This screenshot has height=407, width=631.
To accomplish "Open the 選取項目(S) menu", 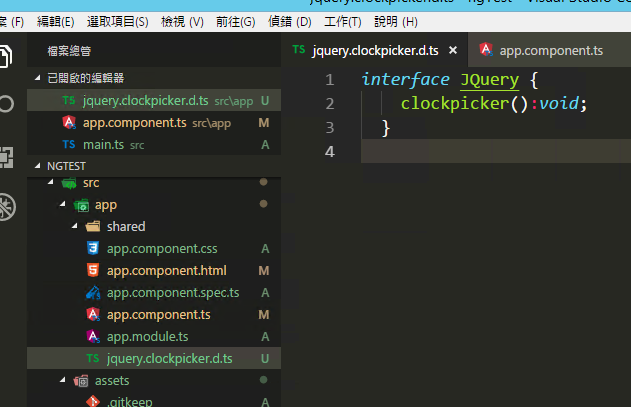I will click(118, 22).
